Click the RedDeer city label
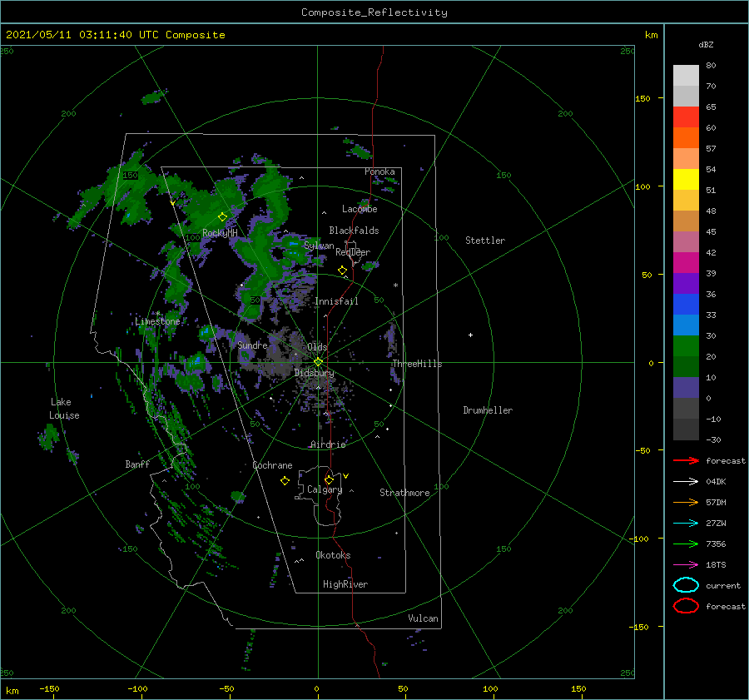The height and width of the screenshot is (700, 749). pos(353,252)
